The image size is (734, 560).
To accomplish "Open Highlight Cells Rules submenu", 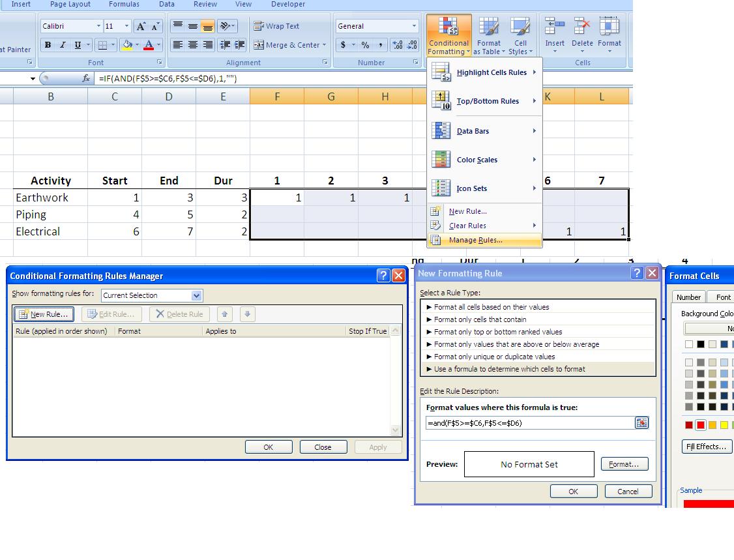I will tap(484, 72).
